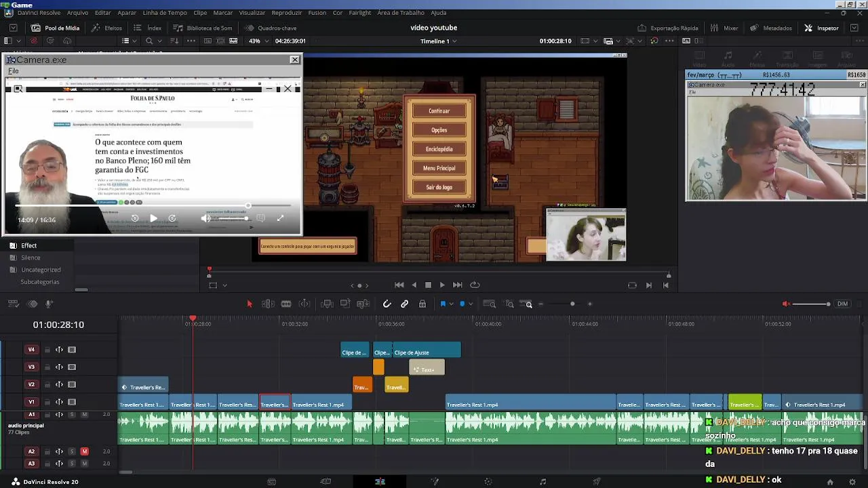Toggle auto track selector on V2
Screen dimensions: 868x488
pyautogui.click(x=59, y=384)
